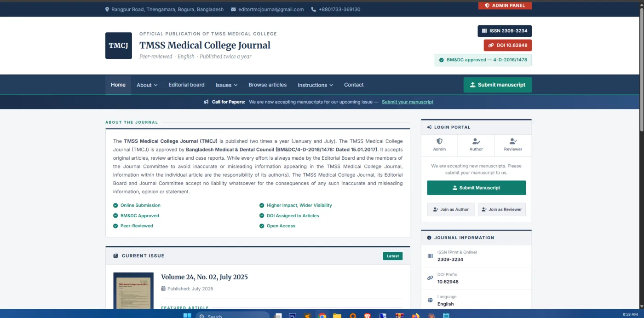Click the journal cover thumbnail of the current issue
The width and height of the screenshot is (644, 318).
pos(133,291)
